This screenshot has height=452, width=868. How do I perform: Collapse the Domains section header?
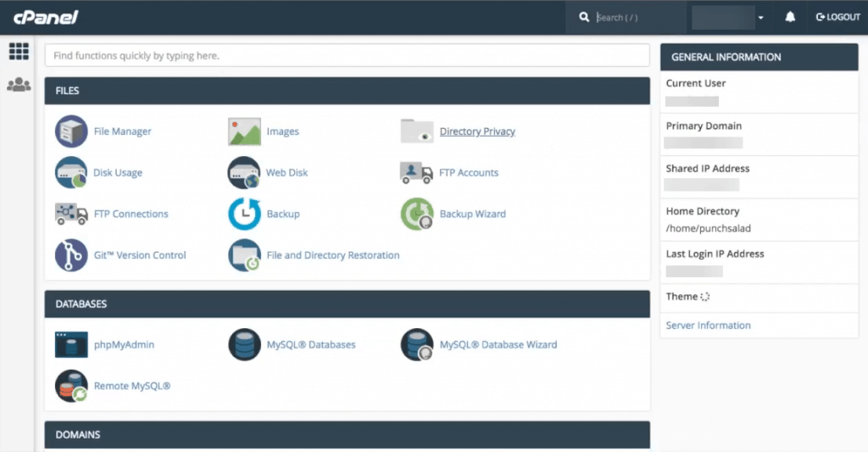[347, 434]
